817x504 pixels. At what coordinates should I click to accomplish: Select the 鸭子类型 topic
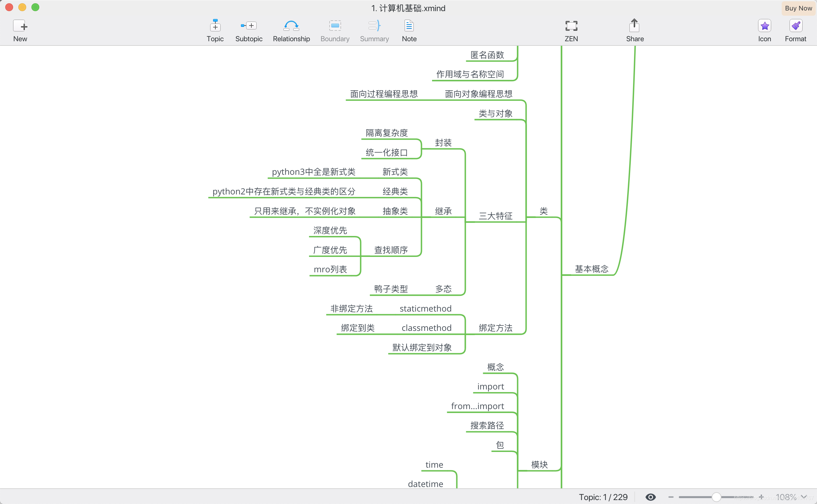coord(391,289)
